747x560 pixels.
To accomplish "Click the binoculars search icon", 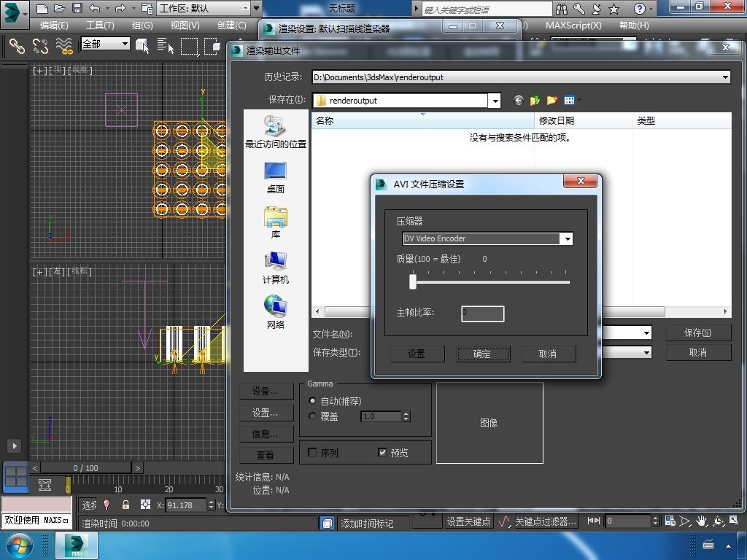I will 562,9.
